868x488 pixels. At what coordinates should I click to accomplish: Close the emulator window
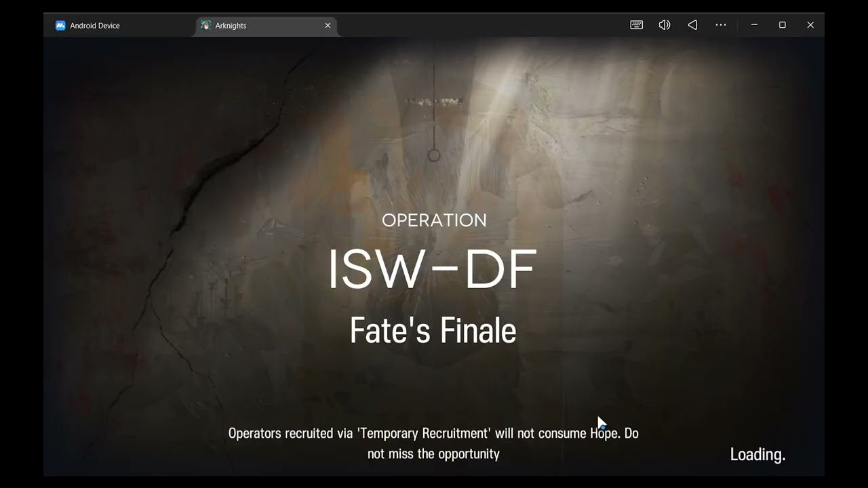810,25
